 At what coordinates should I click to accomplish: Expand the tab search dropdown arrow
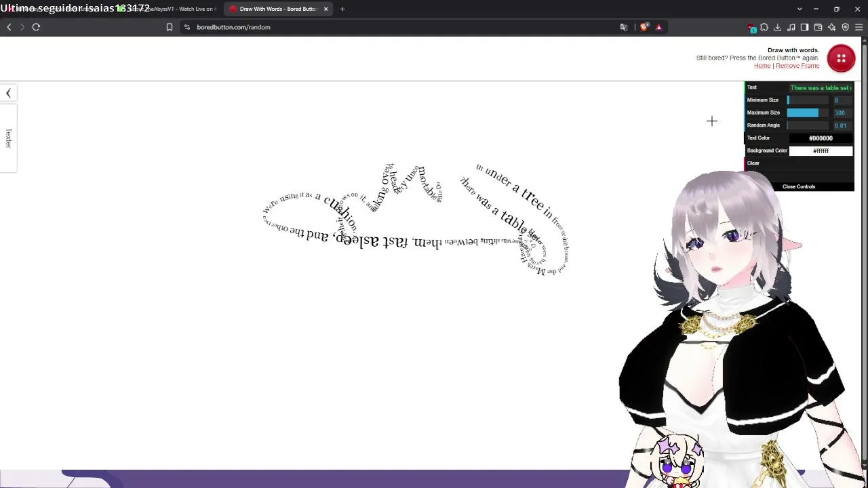pyautogui.click(x=800, y=9)
